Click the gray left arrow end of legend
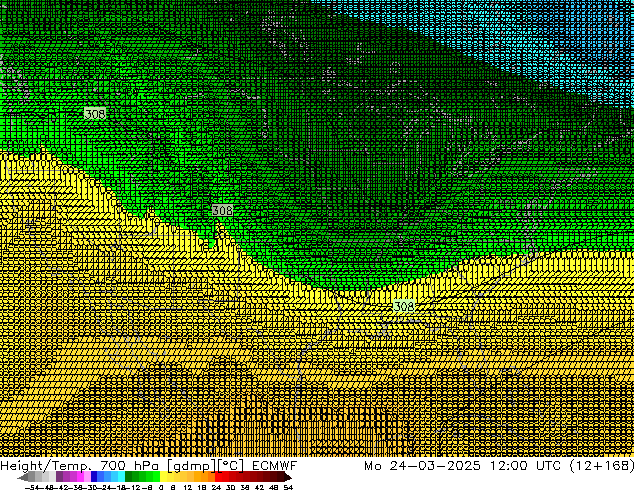 [22, 477]
